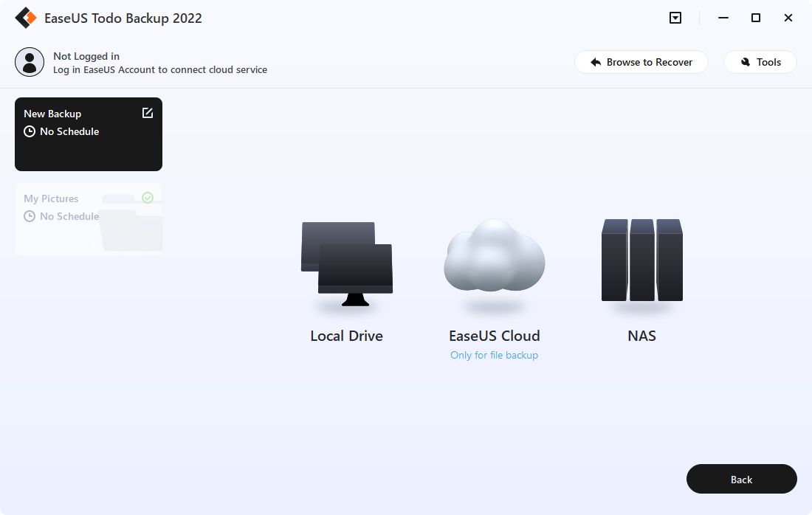
Task: Expand the My Pictures backup details
Action: (89, 218)
